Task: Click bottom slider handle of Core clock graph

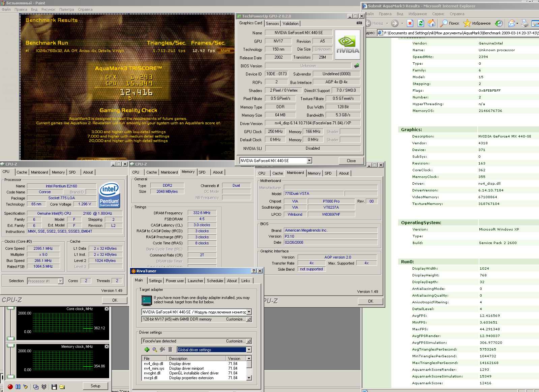Action: (x=11, y=338)
